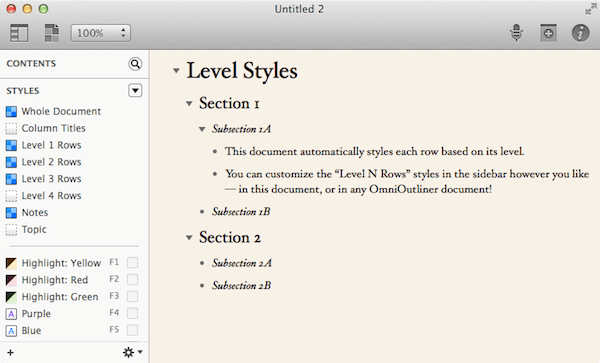Collapse the Section 2 disclosure triangle
600x363 pixels.
click(x=189, y=238)
